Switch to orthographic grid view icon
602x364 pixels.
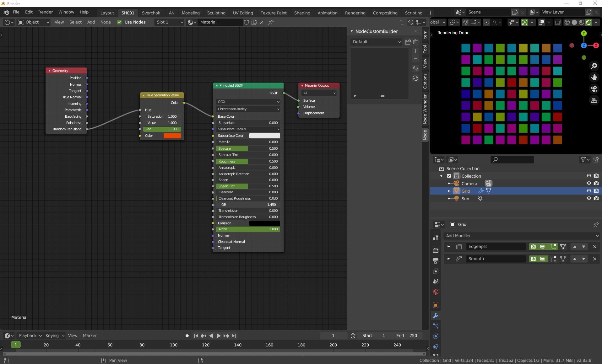click(594, 100)
